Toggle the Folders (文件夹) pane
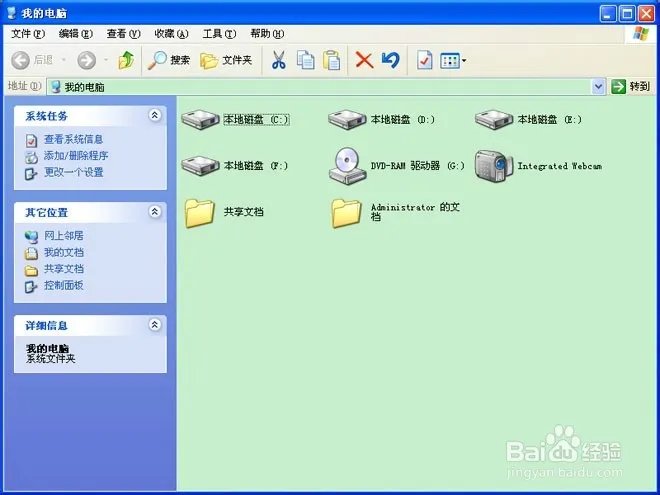Screen dimensions: 660x495 point(226,60)
